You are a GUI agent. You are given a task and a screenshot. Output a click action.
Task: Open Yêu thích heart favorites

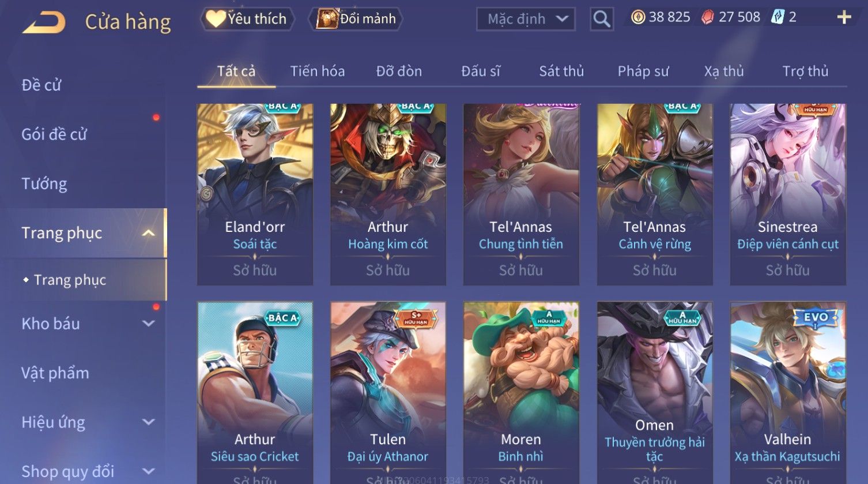click(x=247, y=19)
